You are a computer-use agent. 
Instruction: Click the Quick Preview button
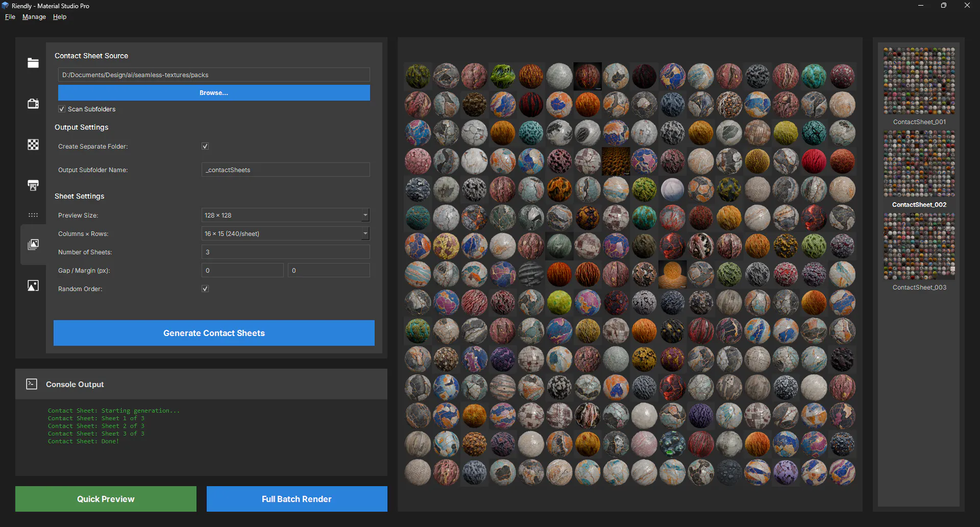coord(106,499)
